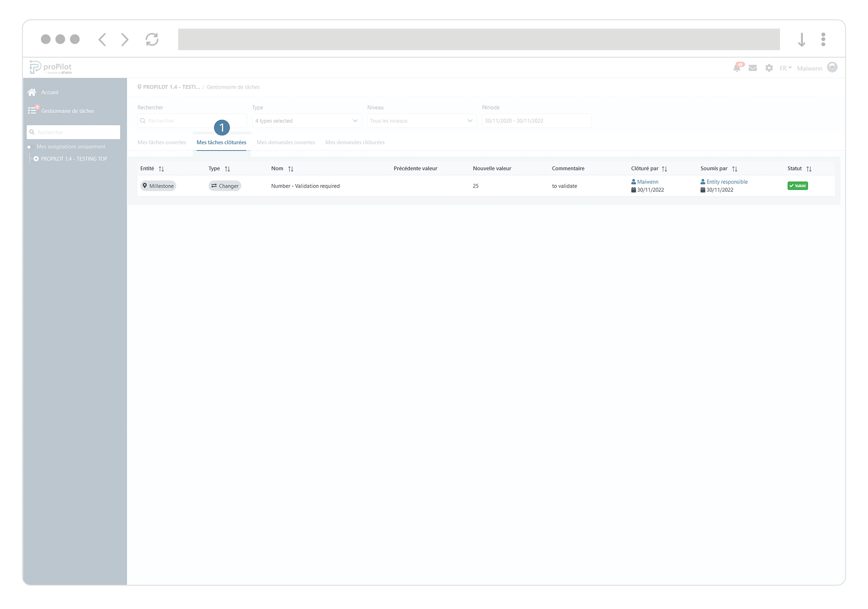
Task: Click the green Validé status badge
Action: coord(798,186)
